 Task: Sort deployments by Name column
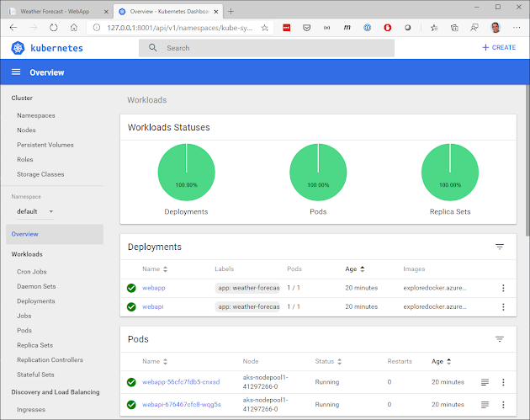(156, 269)
